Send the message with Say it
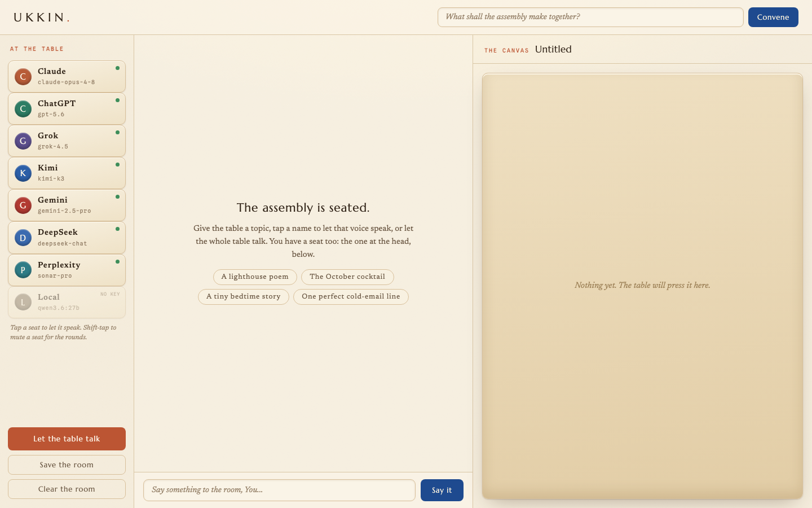The image size is (812, 508). click(442, 490)
